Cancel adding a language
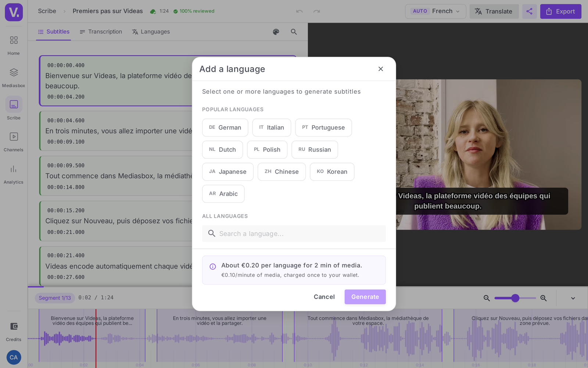The height and width of the screenshot is (368, 588). tap(324, 297)
